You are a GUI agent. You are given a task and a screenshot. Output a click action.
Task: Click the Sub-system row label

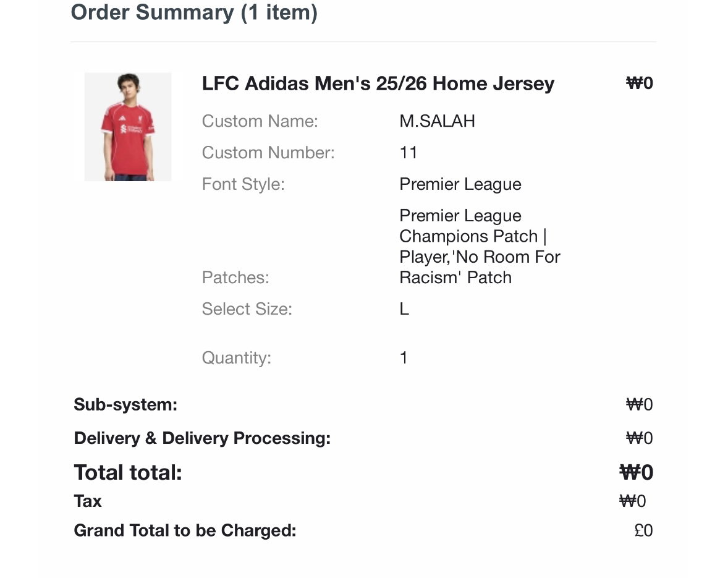(x=125, y=404)
